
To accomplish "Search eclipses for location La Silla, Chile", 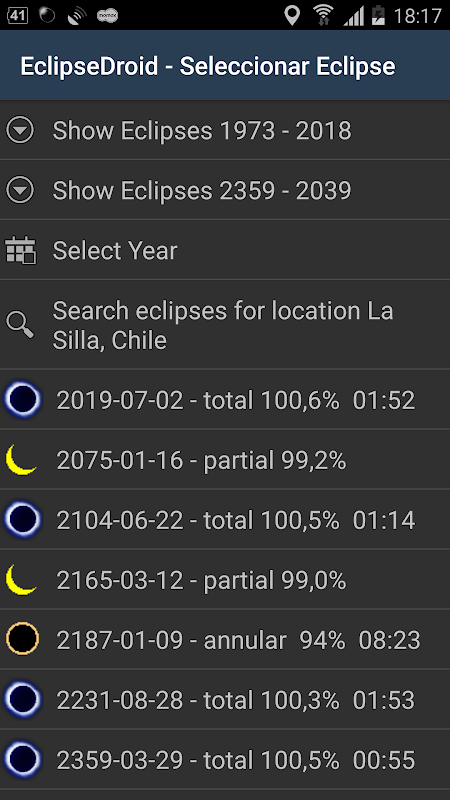I will (x=225, y=325).
